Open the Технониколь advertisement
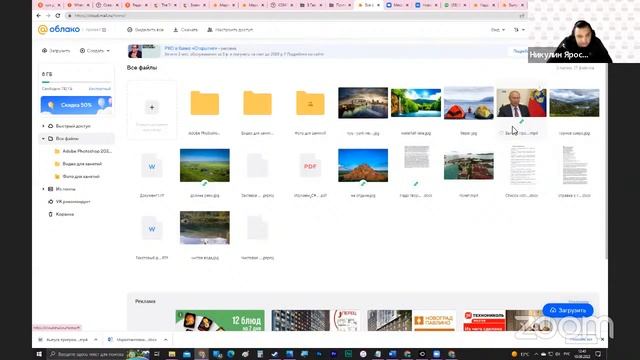640x360 pixels. coord(507,320)
